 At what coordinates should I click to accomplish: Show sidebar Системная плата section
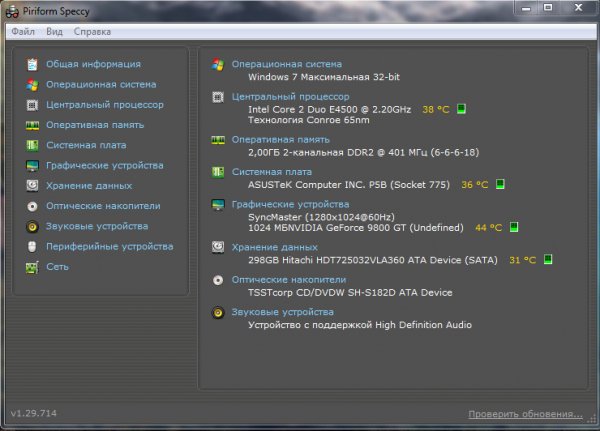click(86, 145)
